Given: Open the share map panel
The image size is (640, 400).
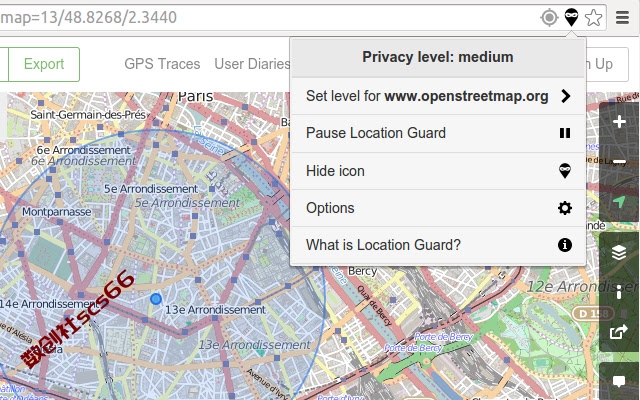Looking at the screenshot, I should (x=619, y=331).
